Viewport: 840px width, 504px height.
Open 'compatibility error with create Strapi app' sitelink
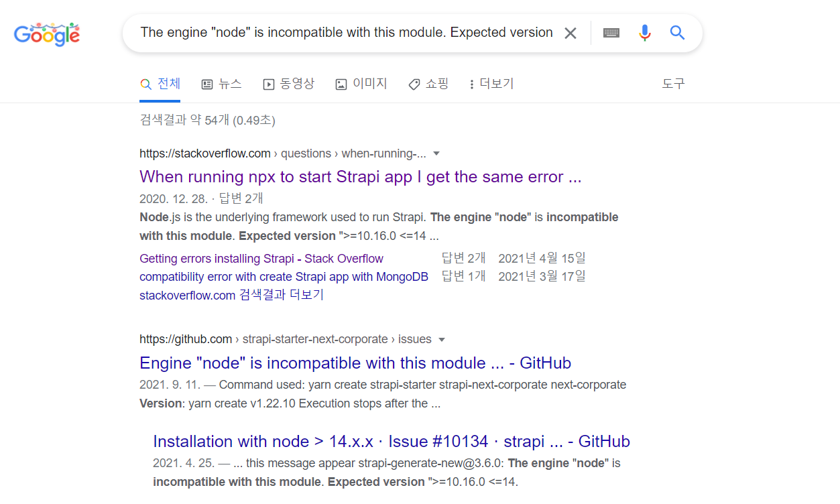click(284, 277)
